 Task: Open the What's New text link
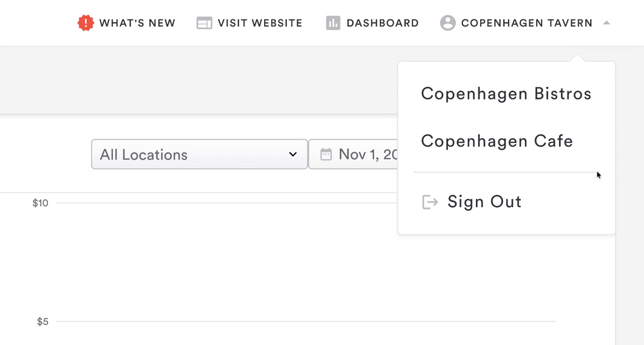pos(137,23)
